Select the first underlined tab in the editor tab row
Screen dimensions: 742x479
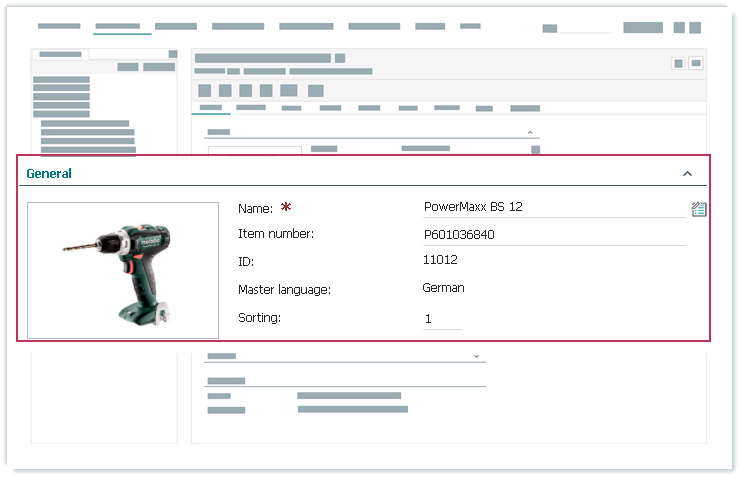211,107
